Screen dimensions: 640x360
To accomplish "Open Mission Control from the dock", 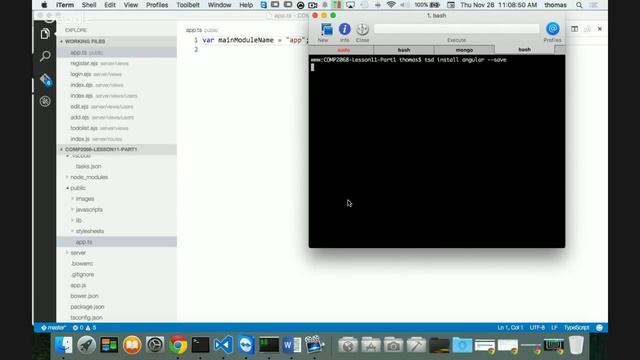I will click(109, 345).
